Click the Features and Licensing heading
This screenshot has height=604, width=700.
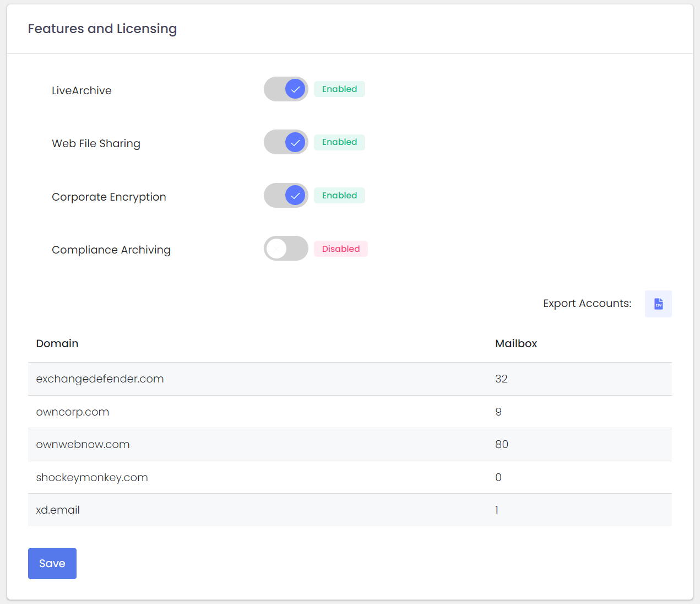click(x=102, y=29)
